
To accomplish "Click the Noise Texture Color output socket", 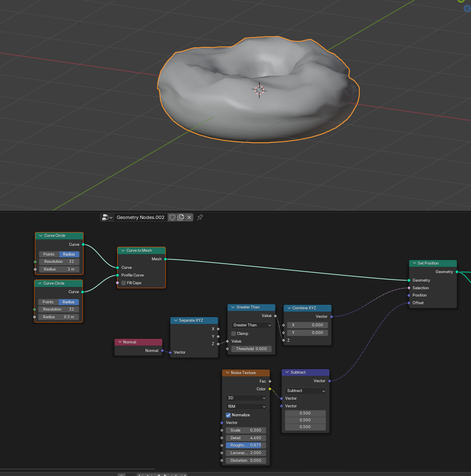I will 270,389.
